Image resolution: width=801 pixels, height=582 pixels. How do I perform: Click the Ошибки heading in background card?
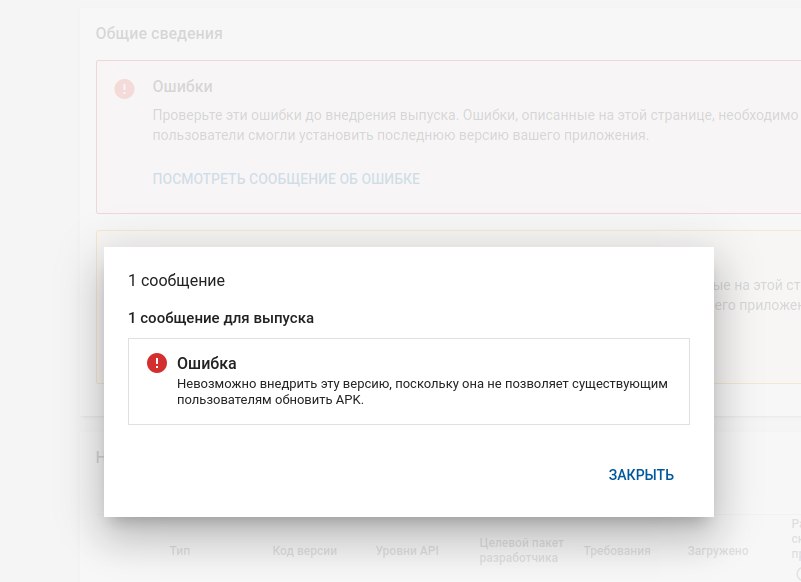coord(182,87)
